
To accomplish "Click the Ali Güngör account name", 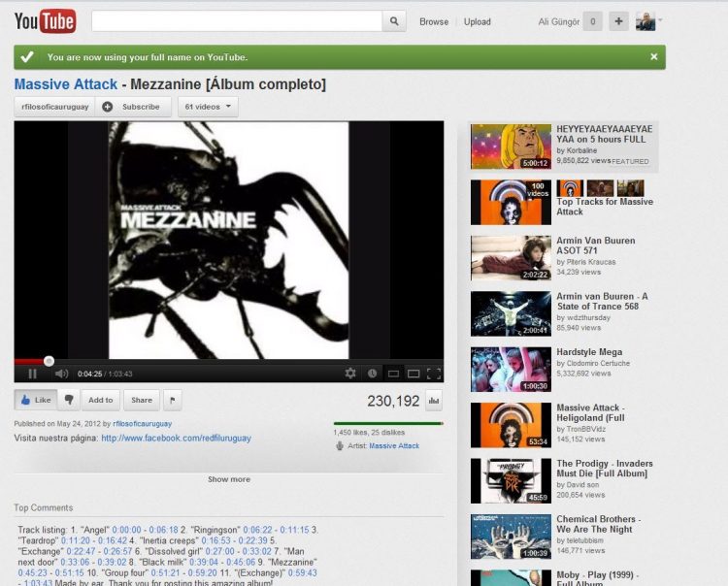I will 558,21.
